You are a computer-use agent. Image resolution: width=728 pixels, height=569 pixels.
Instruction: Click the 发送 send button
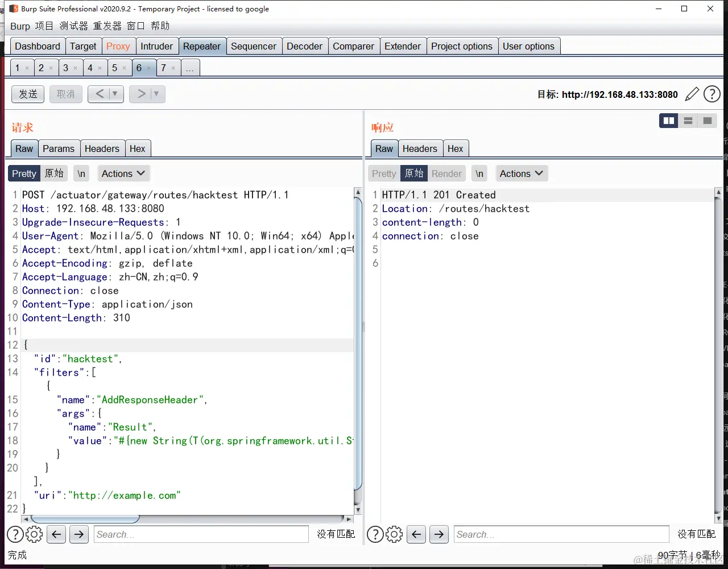pyautogui.click(x=28, y=94)
